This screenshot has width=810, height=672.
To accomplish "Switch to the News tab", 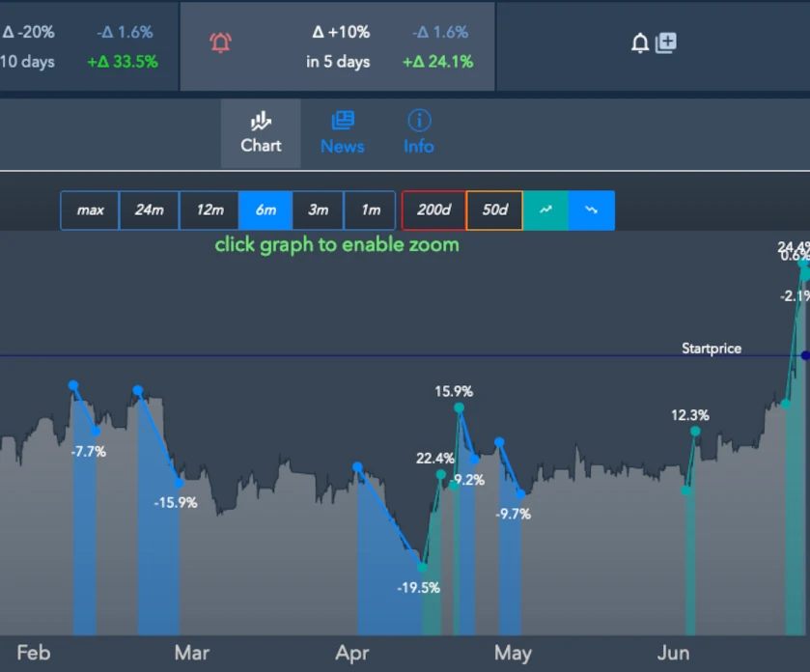I will coord(342,133).
